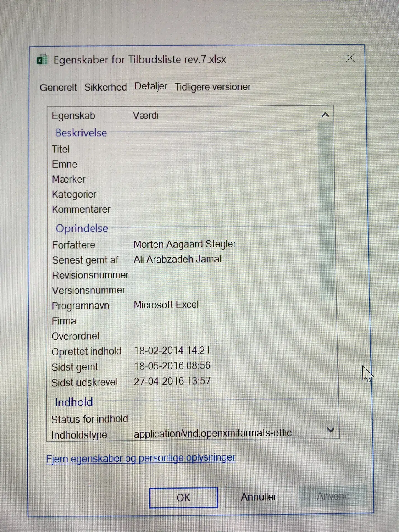Viewport: 399px width, 532px height.
Task: Click the scroll up arrow in property list
Action: 325,115
